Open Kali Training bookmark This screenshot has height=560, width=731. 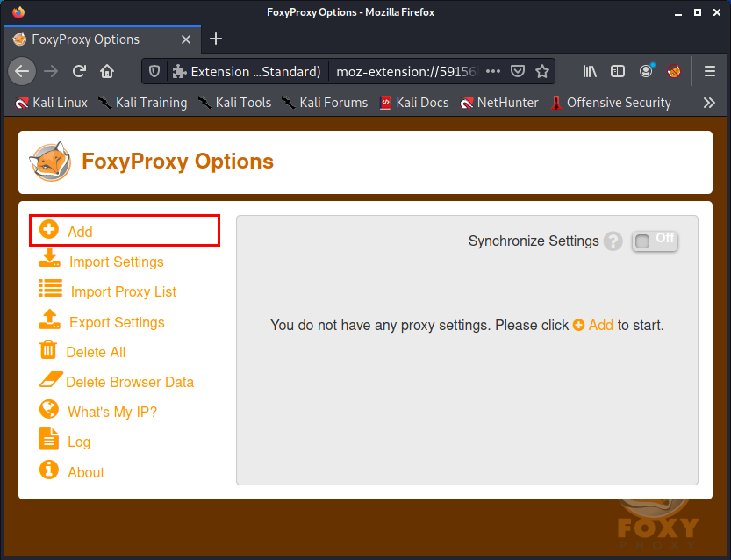143,103
